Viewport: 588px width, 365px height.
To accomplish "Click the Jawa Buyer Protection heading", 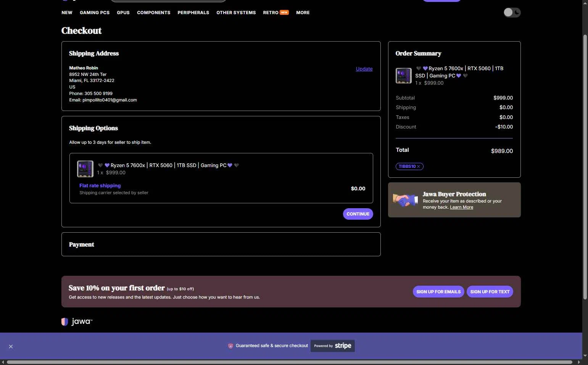I will [x=454, y=194].
